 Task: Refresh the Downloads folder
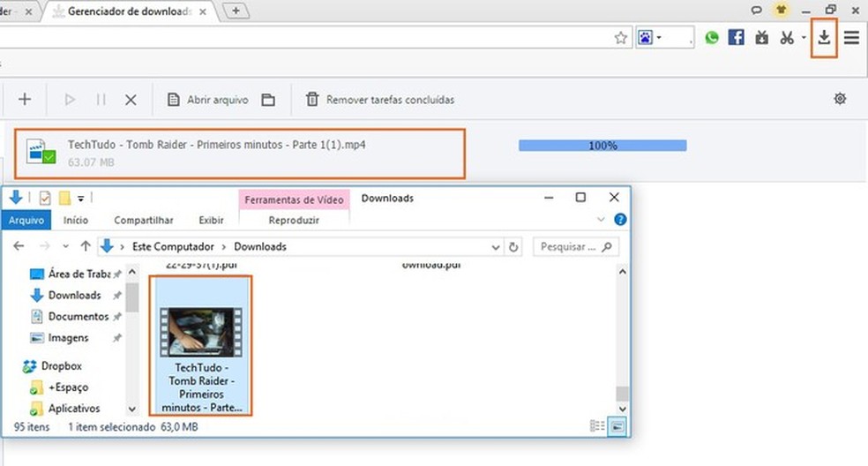513,247
